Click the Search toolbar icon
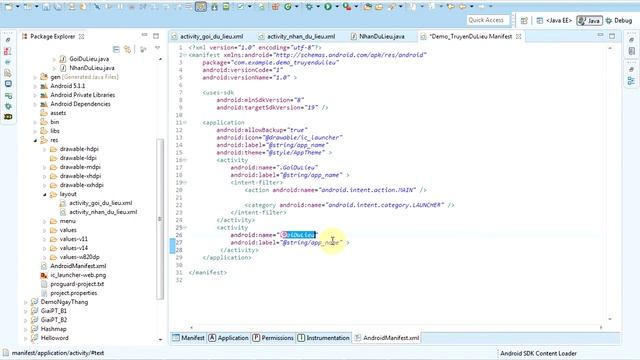The height and width of the screenshot is (360, 640). tap(392, 7)
